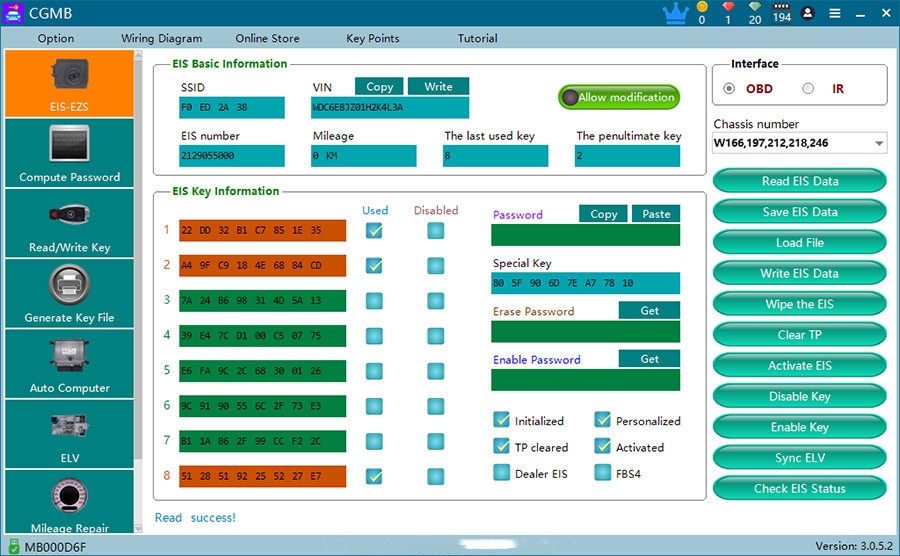
Task: Click the Check EIS Status button
Action: tap(800, 488)
